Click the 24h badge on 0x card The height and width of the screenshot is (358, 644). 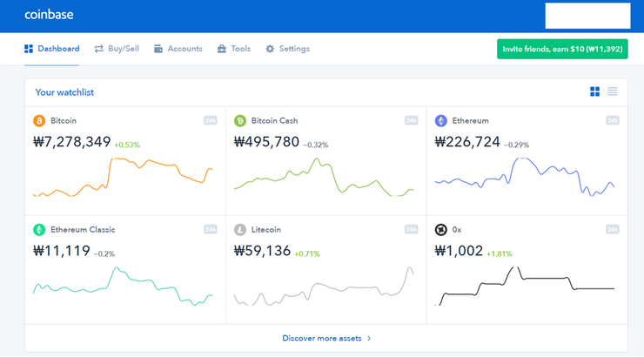coord(613,229)
